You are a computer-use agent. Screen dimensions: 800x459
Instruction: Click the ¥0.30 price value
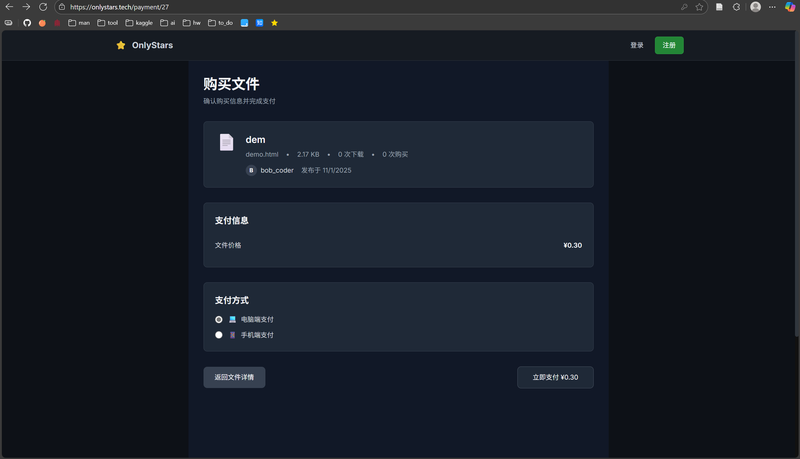[x=572, y=245]
